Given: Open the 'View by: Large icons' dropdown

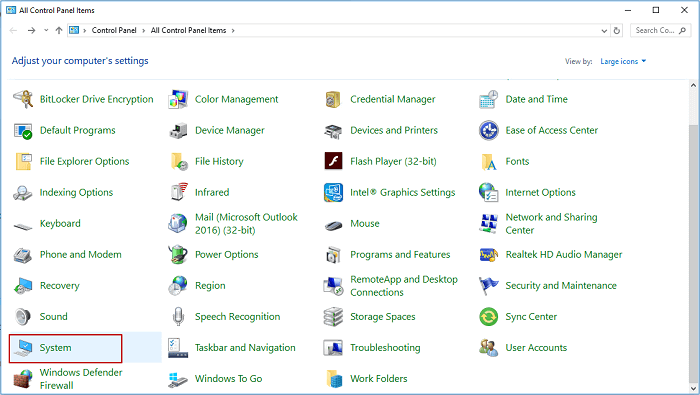Looking at the screenshot, I should tap(623, 61).
